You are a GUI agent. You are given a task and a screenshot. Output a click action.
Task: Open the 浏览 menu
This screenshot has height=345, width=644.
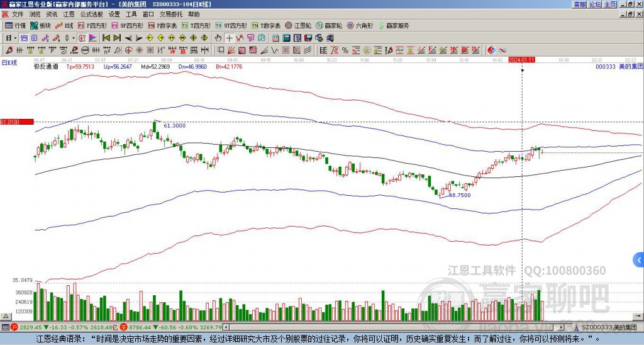tap(35, 14)
